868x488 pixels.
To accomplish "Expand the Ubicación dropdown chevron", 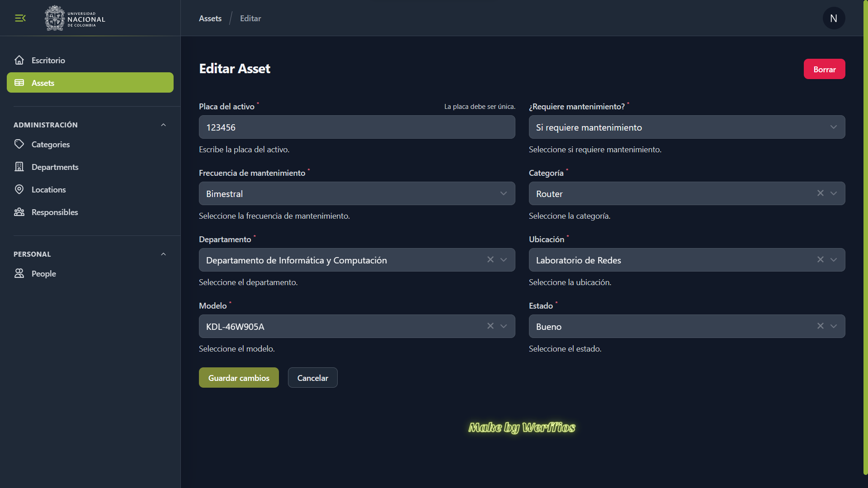I will [x=834, y=259].
